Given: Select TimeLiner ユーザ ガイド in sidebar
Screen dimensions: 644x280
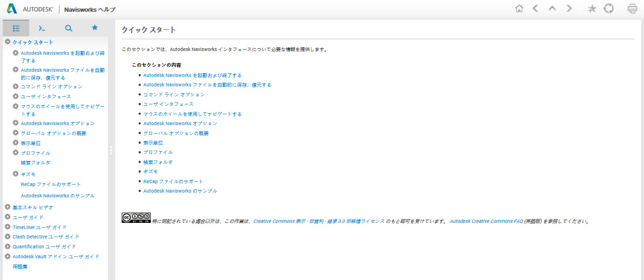Looking at the screenshot, I should pos(40,227).
